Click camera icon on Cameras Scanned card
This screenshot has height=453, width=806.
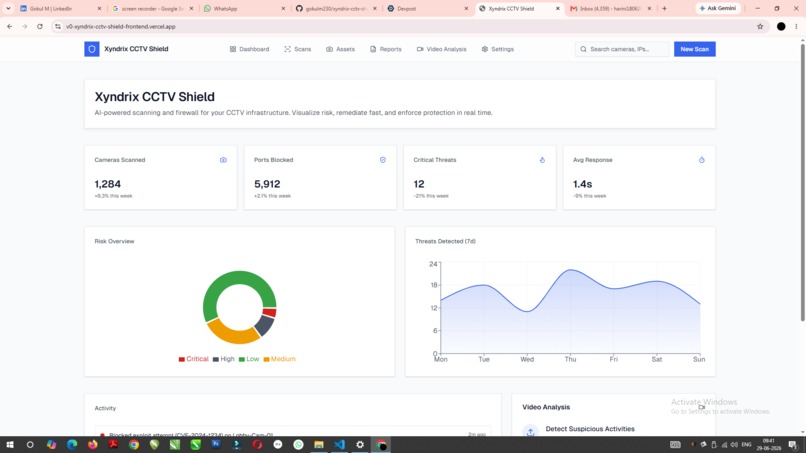tap(223, 160)
